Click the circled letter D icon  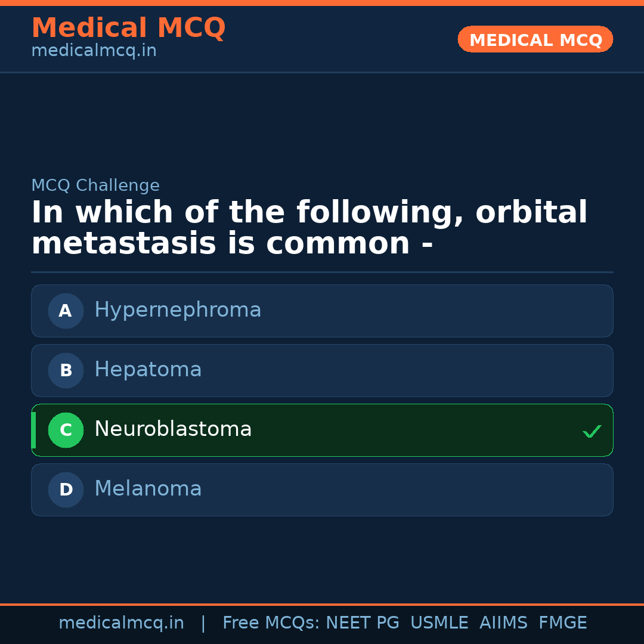pyautogui.click(x=66, y=490)
